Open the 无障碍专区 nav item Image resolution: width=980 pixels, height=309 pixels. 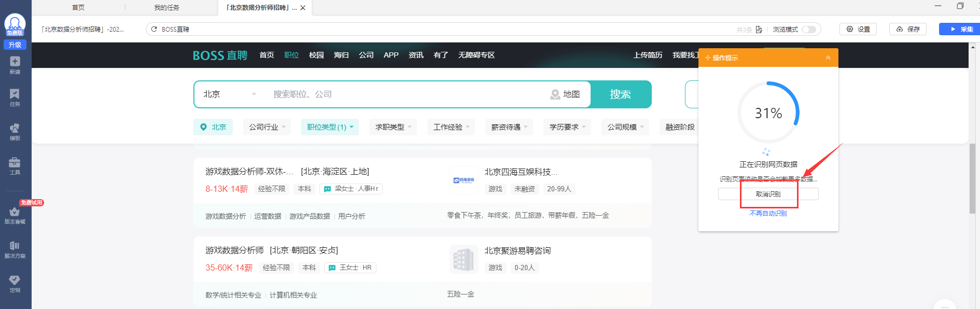477,55
